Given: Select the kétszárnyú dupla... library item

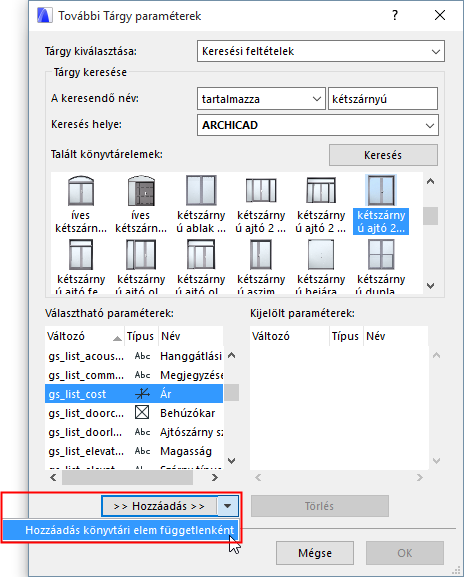Looking at the screenshot, I should pyautogui.click(x=381, y=266).
